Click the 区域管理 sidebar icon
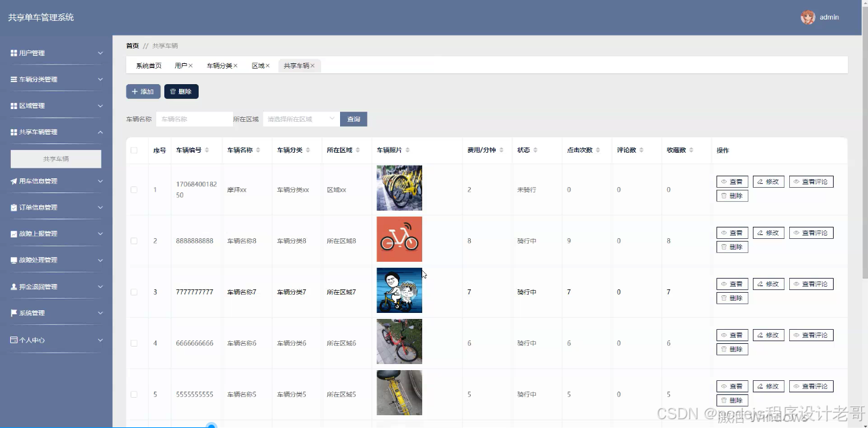The image size is (868, 428). pyautogui.click(x=13, y=106)
